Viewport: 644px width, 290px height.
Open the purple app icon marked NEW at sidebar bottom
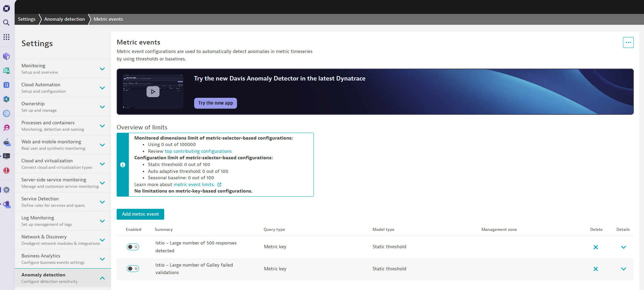coord(6,204)
